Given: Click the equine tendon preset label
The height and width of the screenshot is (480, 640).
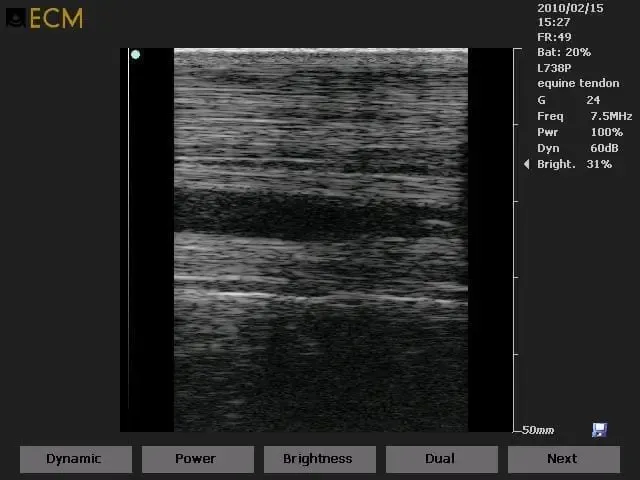Looking at the screenshot, I should [x=578, y=83].
